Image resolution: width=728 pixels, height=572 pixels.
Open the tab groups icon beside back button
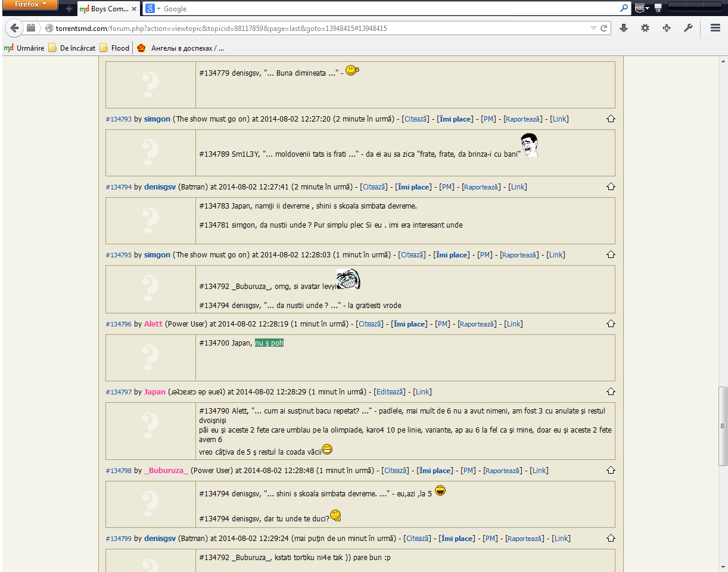pos(30,28)
